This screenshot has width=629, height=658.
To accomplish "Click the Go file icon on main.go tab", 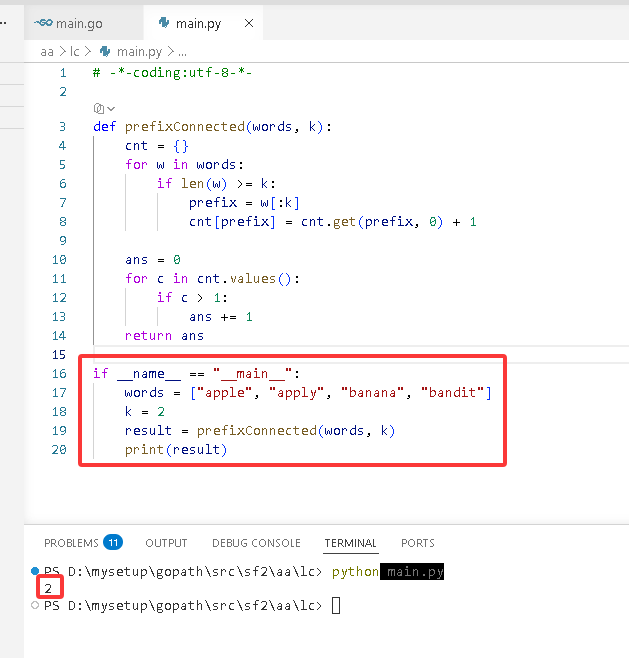I will (43, 23).
